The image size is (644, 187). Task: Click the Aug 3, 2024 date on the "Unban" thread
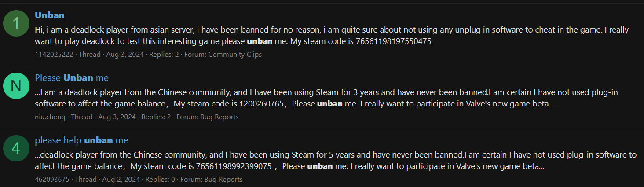[125, 55]
